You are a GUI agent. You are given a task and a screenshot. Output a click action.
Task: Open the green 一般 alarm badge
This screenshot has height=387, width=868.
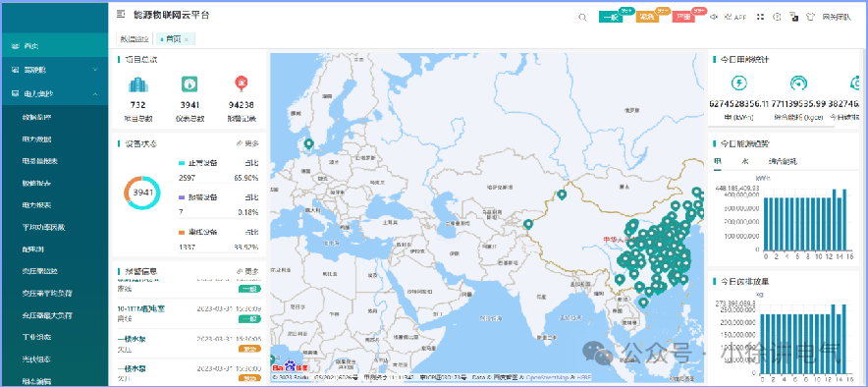611,17
